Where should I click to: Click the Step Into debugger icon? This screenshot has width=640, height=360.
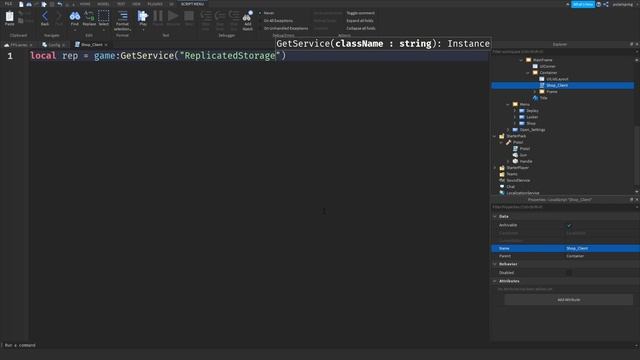click(x=206, y=16)
